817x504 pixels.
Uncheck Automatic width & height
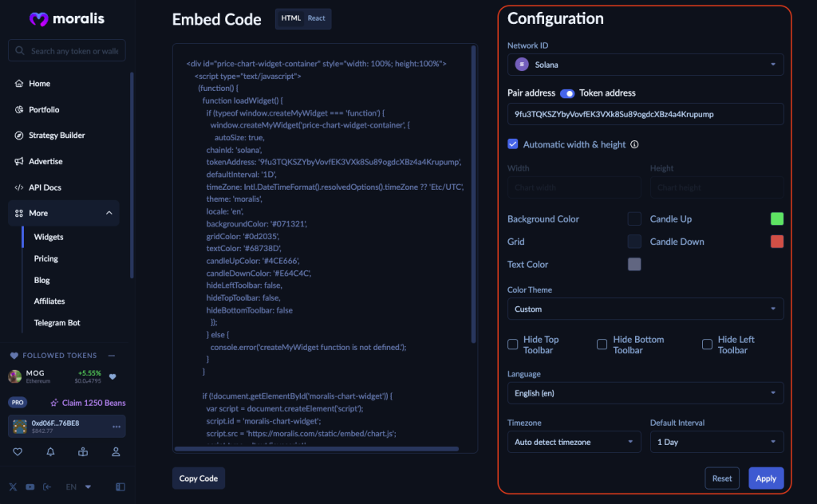tap(513, 144)
